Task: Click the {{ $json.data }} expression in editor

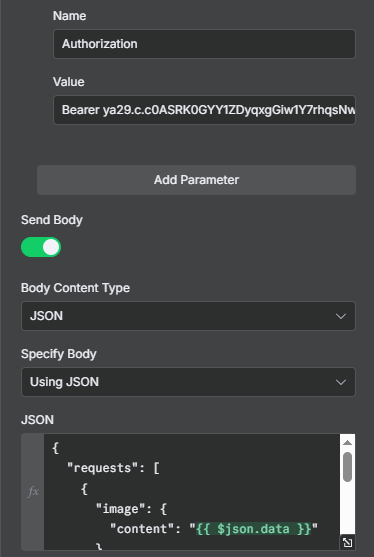Action: (254, 529)
